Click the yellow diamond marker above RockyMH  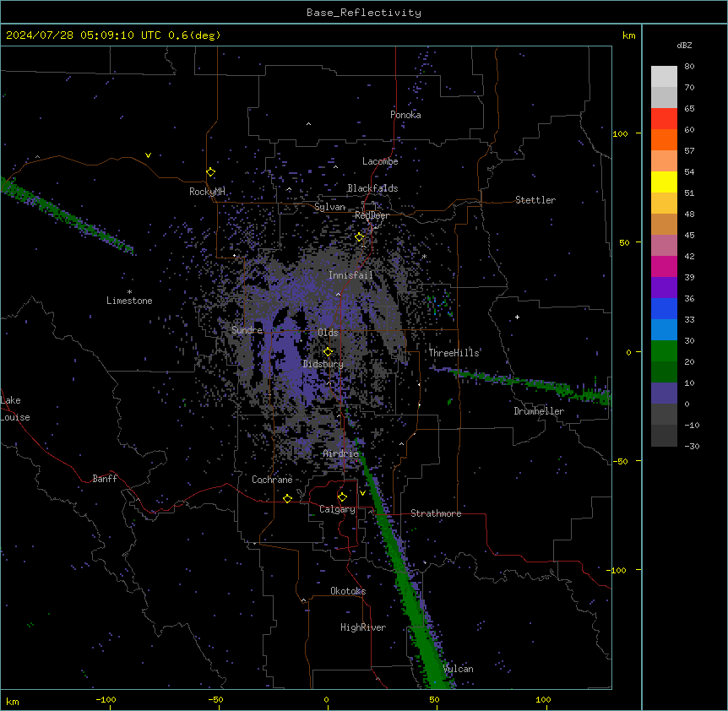point(210,172)
